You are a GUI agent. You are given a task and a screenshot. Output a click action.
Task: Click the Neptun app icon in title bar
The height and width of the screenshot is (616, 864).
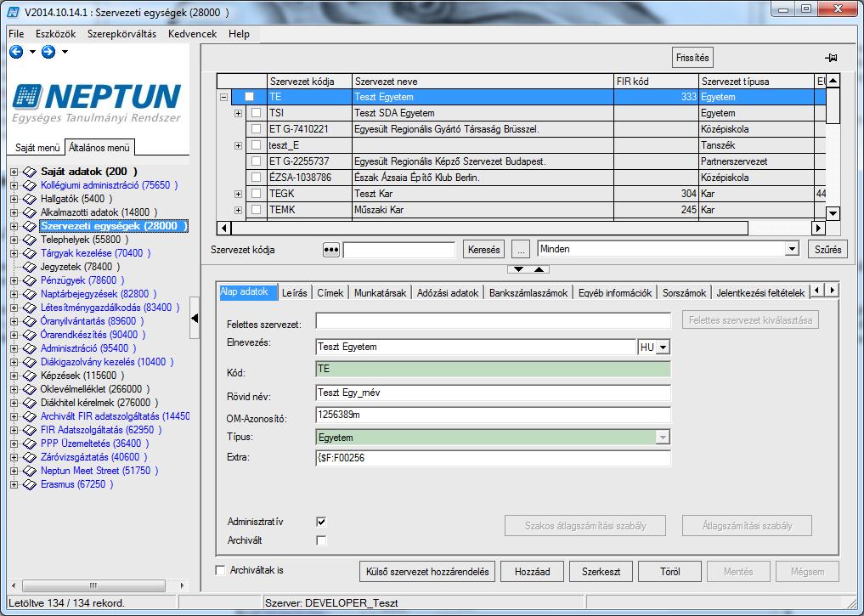click(13, 12)
